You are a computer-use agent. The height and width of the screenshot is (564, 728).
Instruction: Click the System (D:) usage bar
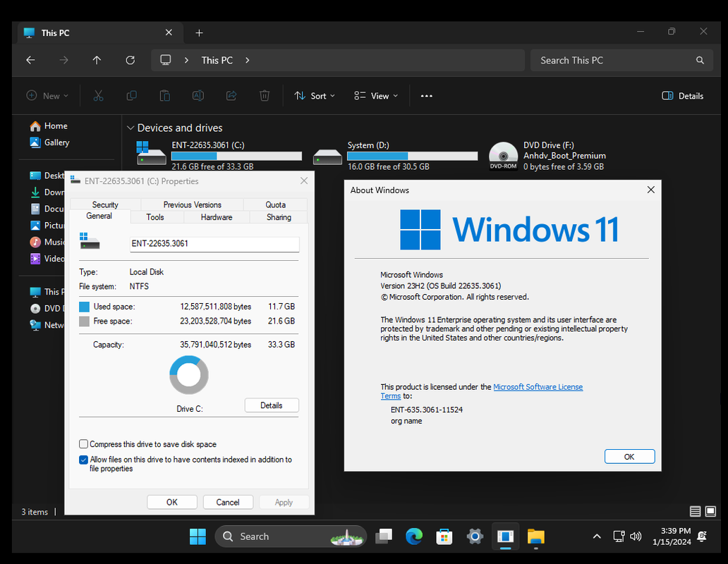412,156
